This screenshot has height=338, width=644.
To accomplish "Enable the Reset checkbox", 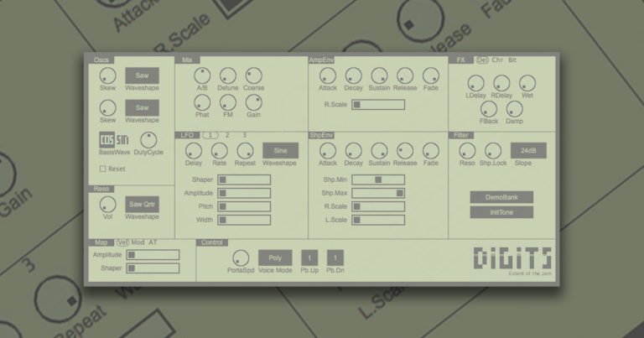I will click(102, 169).
